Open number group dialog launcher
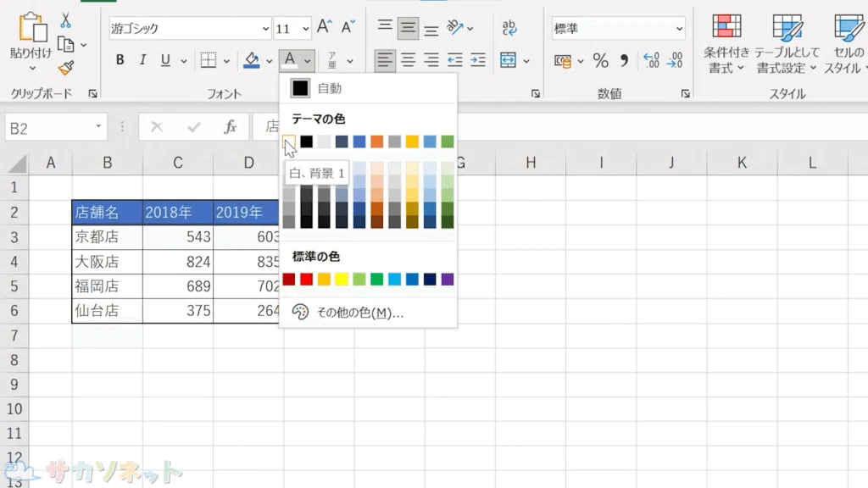 [685, 94]
